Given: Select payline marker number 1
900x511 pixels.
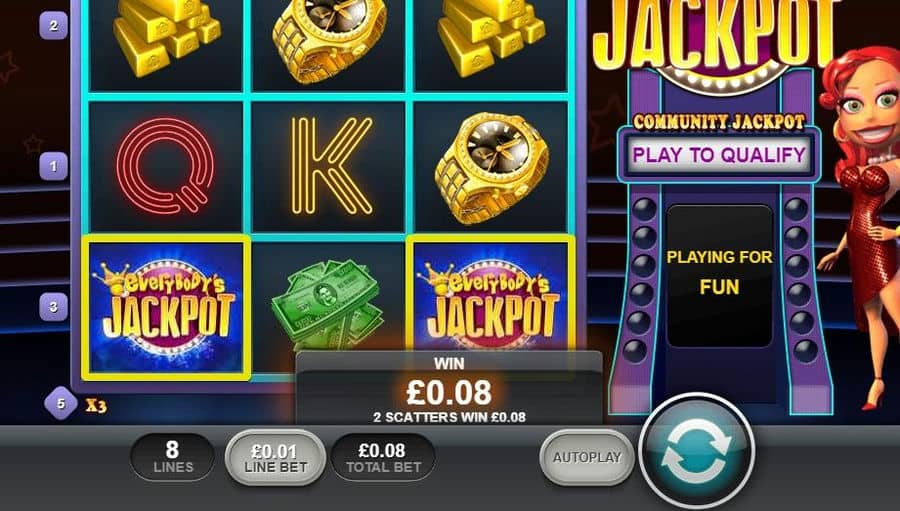Looking at the screenshot, I should (53, 167).
